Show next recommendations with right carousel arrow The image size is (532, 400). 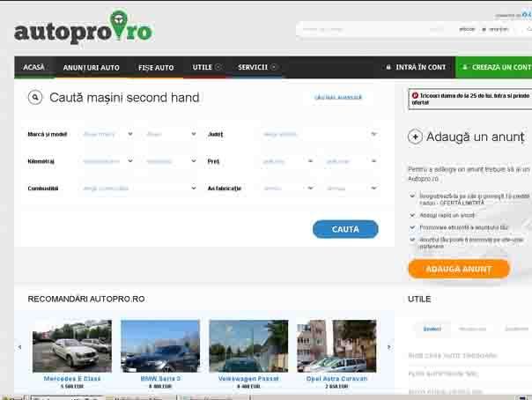(388, 347)
